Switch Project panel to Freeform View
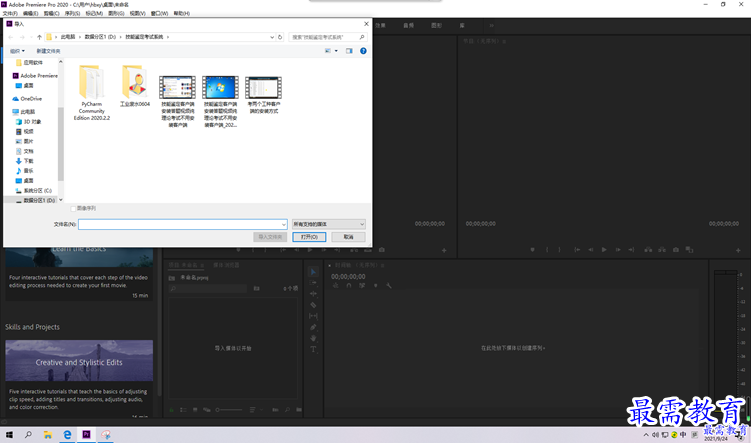Viewport: 751px width, 443px height. coord(207,409)
